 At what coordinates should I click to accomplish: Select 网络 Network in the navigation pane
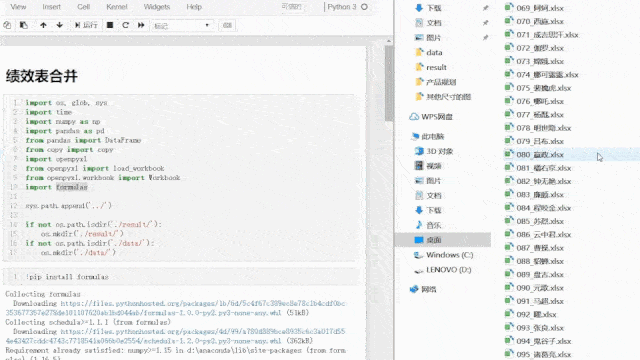tap(429, 289)
